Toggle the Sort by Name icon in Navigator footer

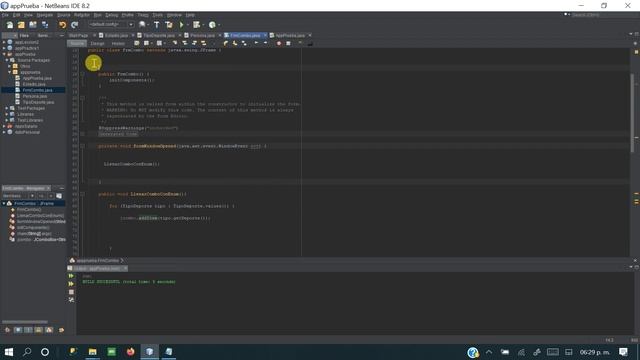coord(62,330)
